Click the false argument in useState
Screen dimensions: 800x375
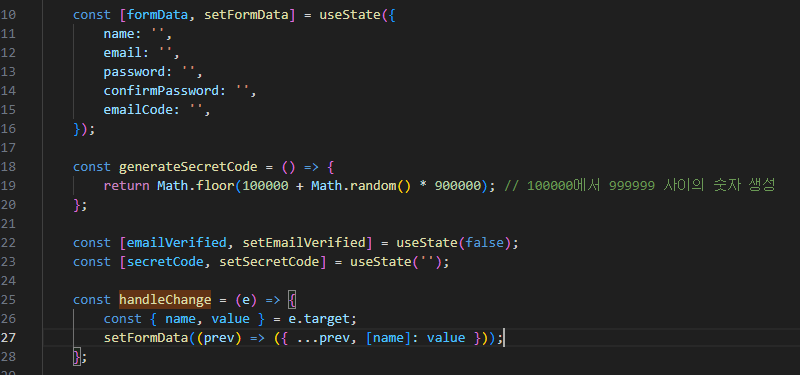click(485, 242)
